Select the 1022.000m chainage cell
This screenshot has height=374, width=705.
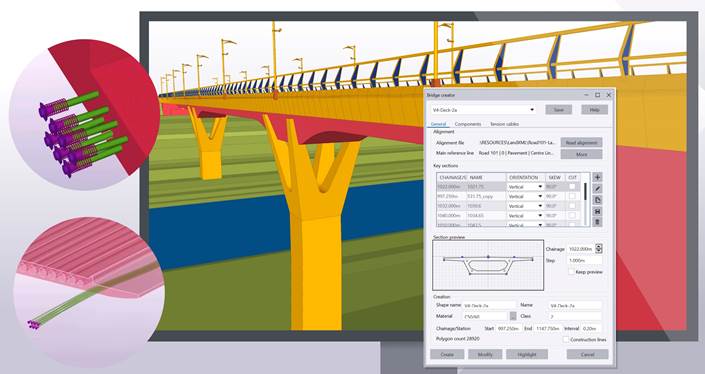click(451, 187)
